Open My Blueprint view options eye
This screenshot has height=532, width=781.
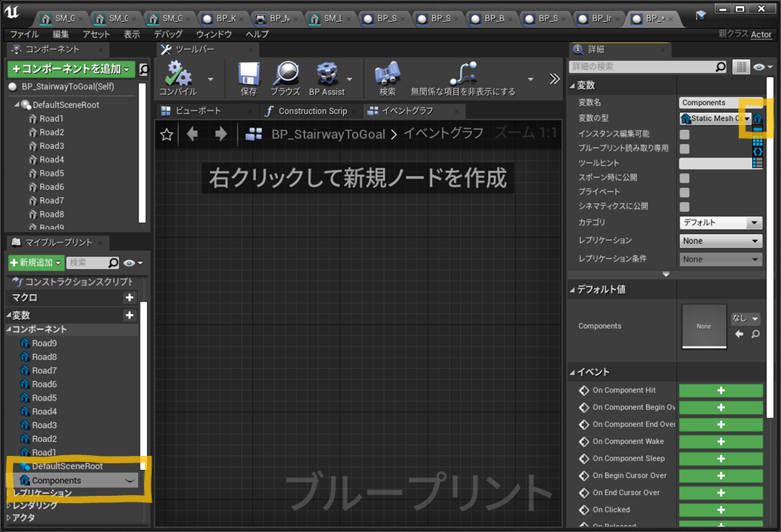[133, 263]
